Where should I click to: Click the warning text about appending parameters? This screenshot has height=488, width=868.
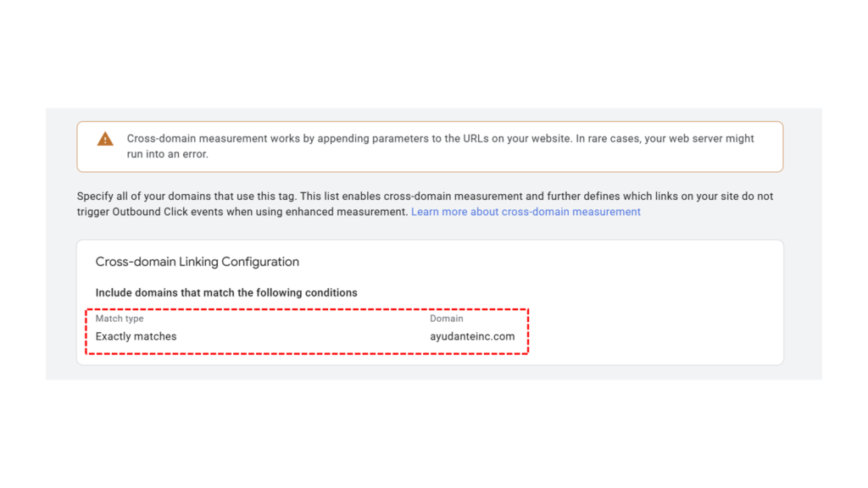[x=440, y=139]
